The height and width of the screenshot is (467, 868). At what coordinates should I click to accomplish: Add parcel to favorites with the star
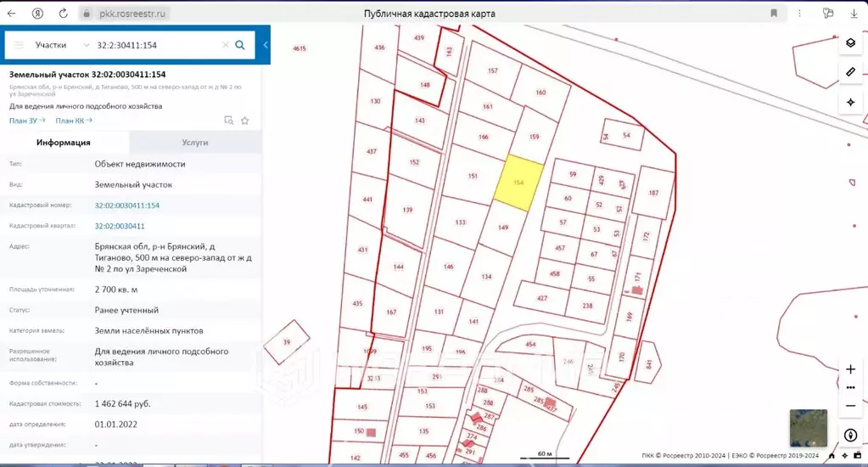click(x=245, y=121)
